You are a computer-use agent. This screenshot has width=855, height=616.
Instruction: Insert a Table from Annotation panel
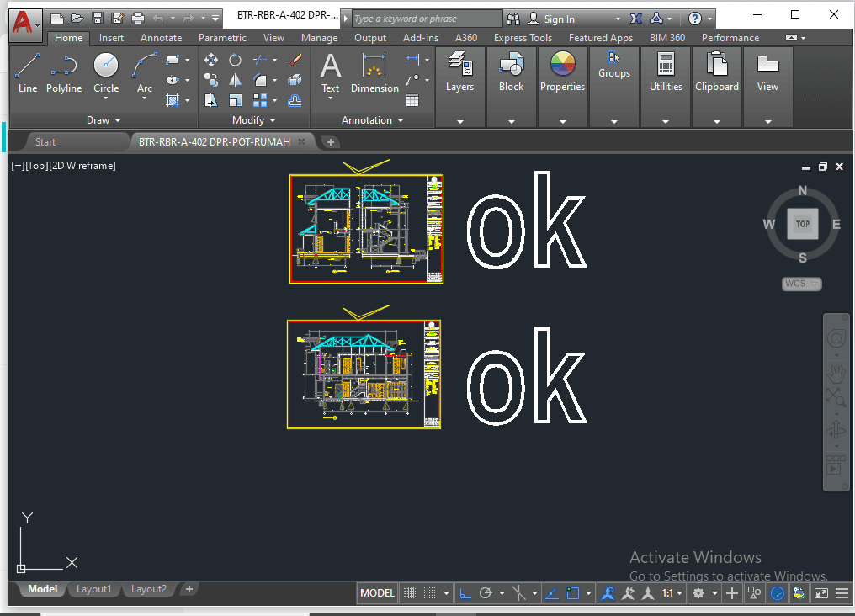(412, 100)
